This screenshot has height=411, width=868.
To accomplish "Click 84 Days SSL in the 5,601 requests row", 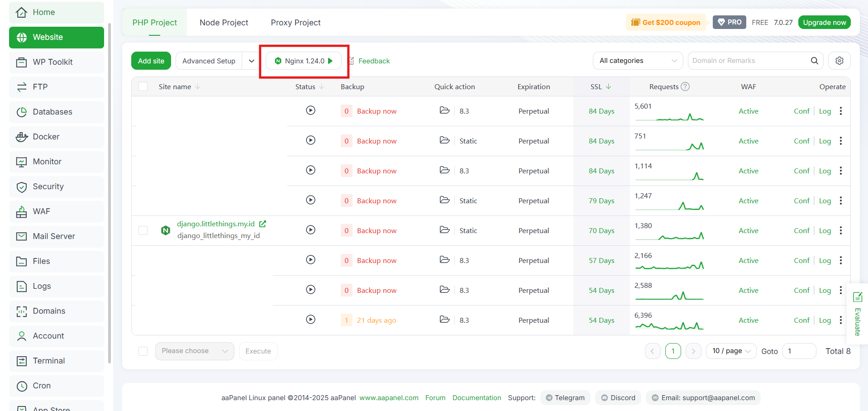I will point(601,111).
